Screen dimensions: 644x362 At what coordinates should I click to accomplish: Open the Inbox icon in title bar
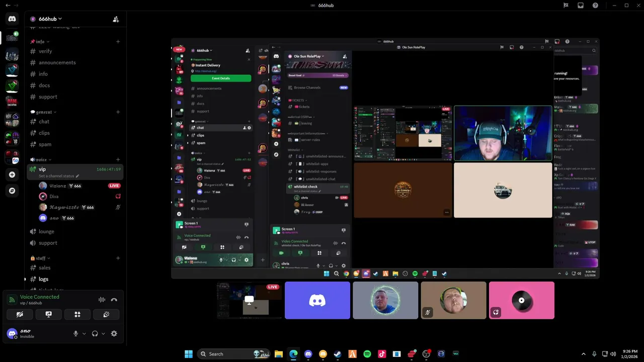tap(581, 5)
